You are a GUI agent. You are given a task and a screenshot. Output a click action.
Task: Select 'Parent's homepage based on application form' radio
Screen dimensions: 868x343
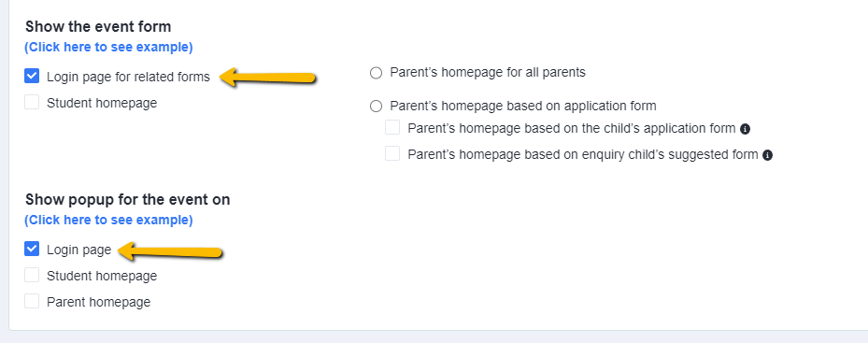click(376, 107)
